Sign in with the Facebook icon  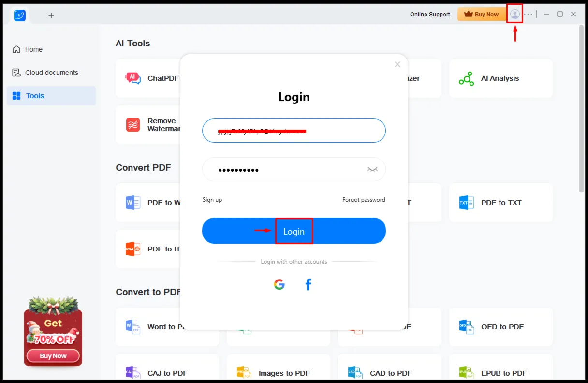tap(308, 284)
